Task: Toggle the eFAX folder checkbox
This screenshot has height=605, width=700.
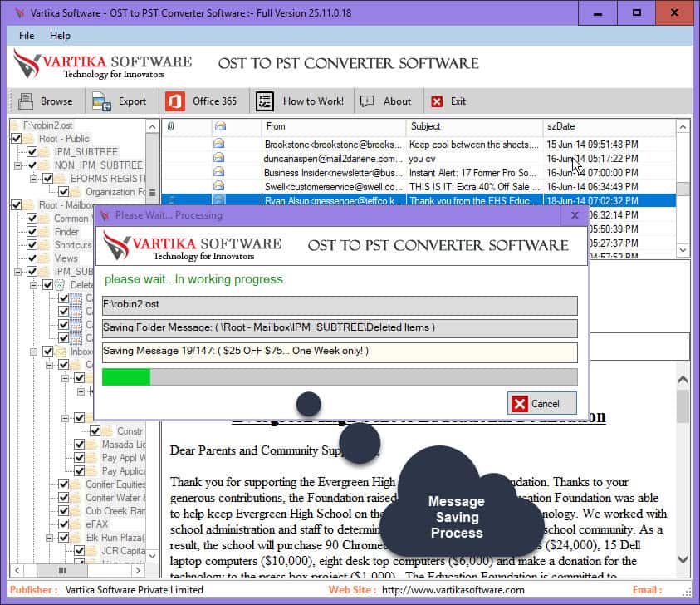Action: 63,524
